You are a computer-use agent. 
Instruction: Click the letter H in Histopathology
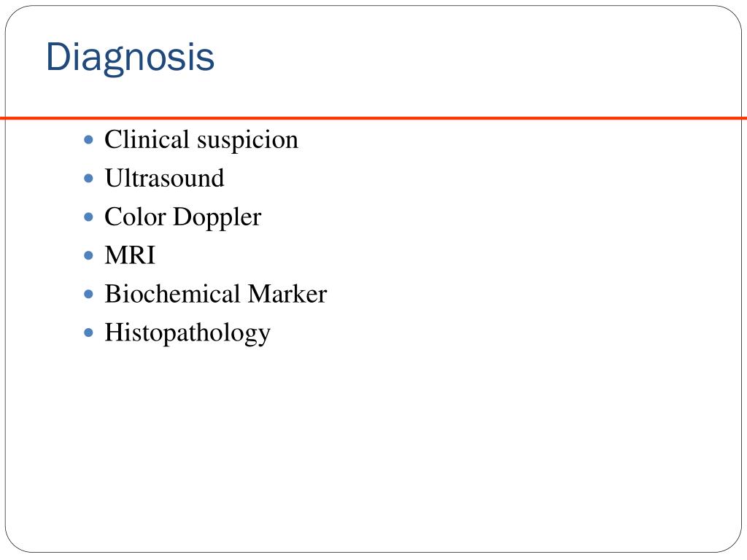coord(113,332)
